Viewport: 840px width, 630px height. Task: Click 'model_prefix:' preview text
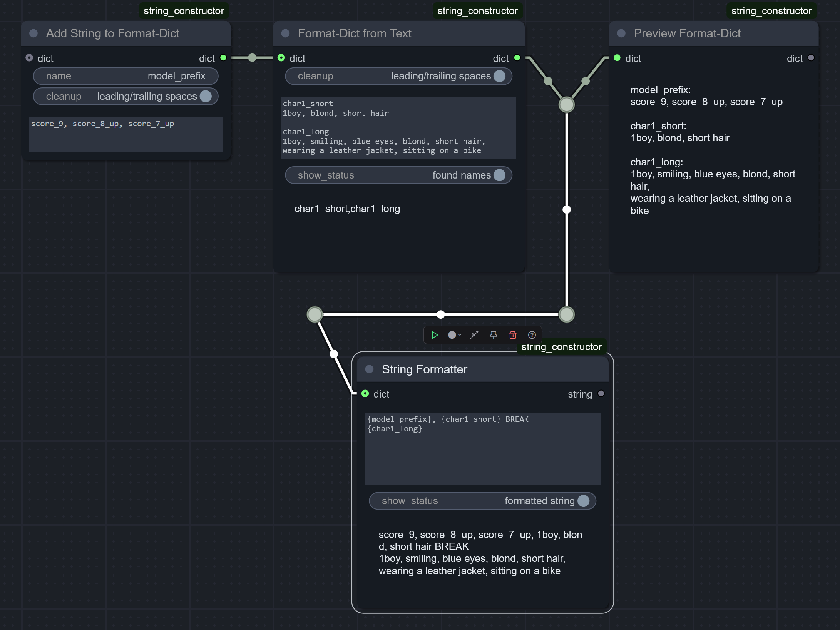tap(661, 90)
